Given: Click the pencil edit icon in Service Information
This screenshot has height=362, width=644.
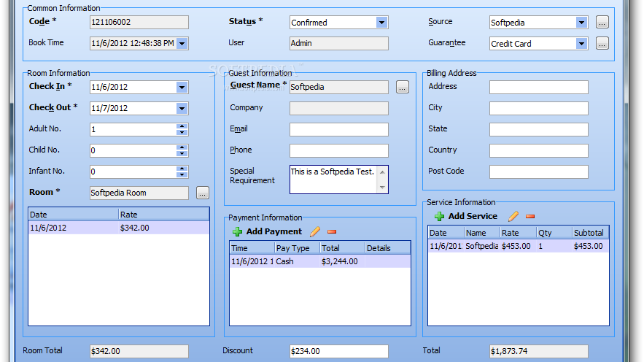Looking at the screenshot, I should (x=513, y=216).
